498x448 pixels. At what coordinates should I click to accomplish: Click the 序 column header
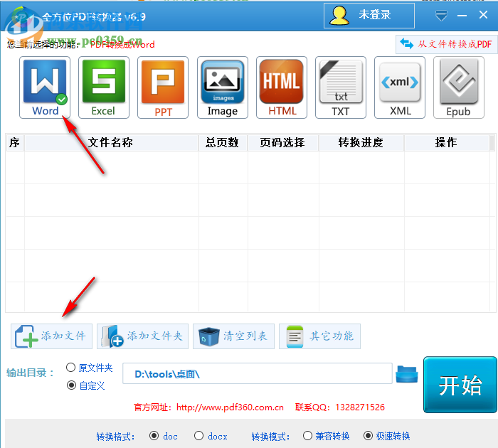15,142
